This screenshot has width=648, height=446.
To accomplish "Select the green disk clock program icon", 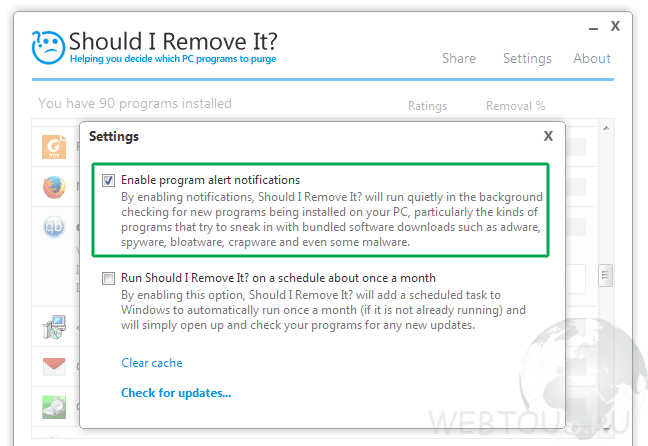I will coord(54,407).
